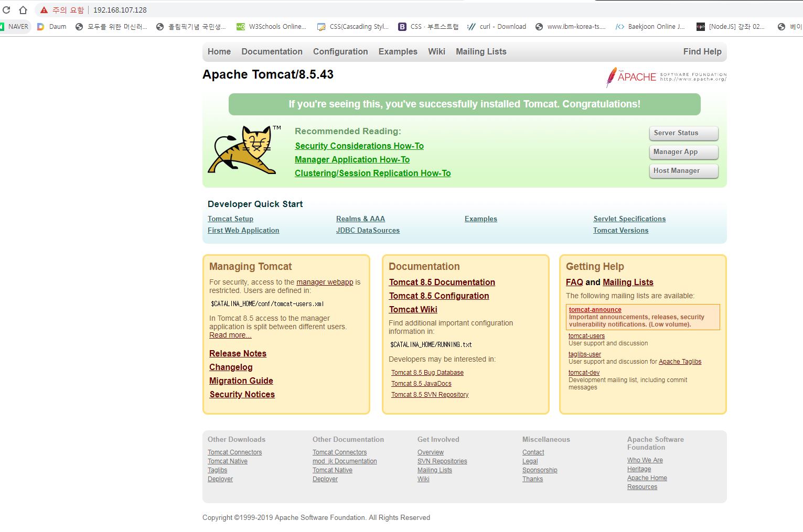Open SVN Repositories footer link

point(442,461)
